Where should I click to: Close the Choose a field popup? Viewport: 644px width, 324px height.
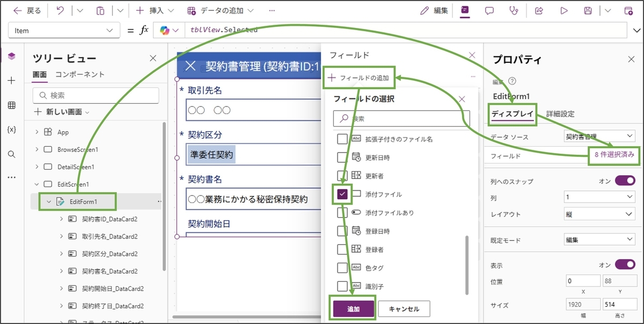coord(463,99)
